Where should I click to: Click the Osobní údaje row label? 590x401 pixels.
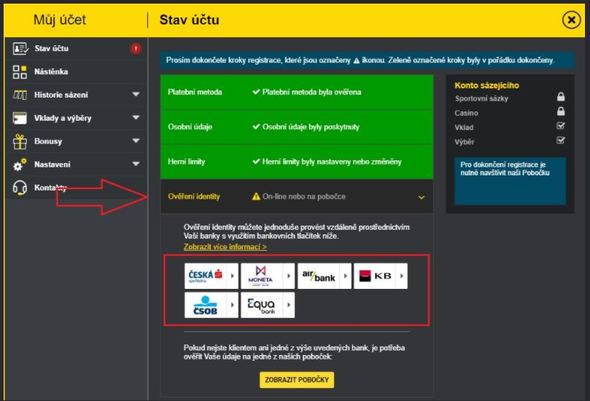pyautogui.click(x=190, y=127)
